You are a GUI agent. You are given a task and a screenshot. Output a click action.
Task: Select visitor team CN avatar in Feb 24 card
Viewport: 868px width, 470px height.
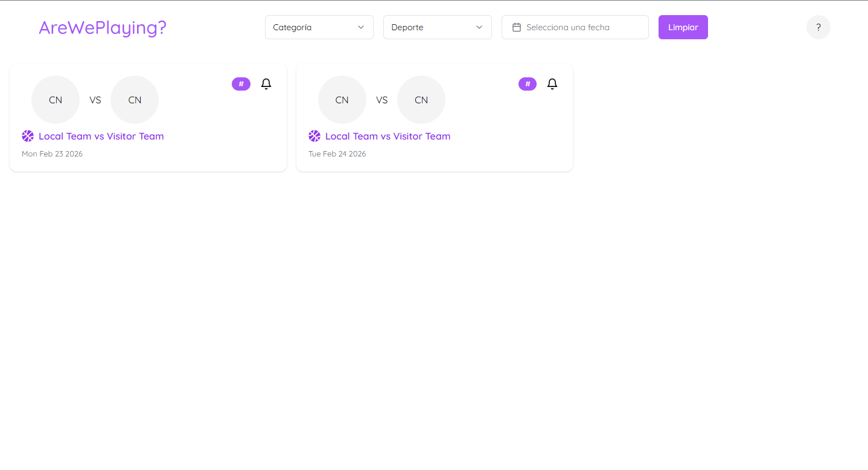(x=421, y=100)
